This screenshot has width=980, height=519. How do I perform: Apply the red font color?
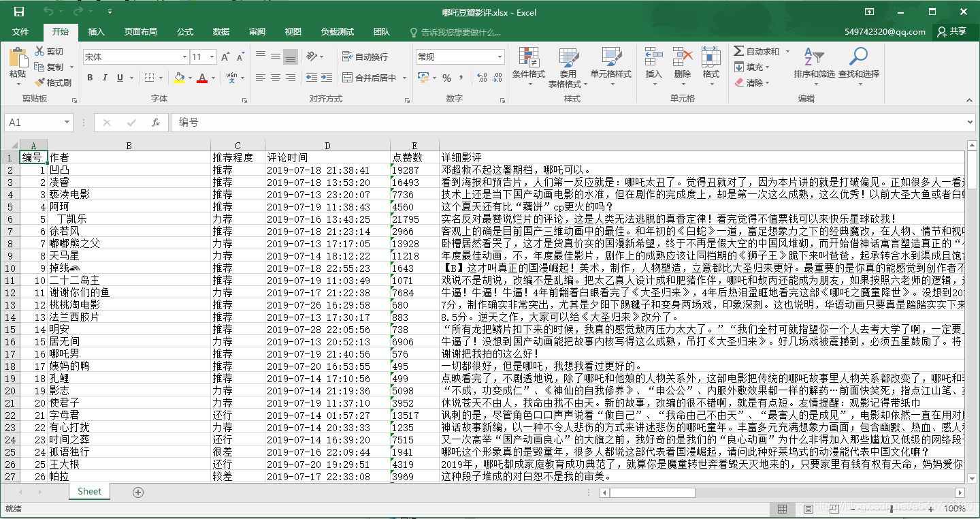(x=201, y=78)
